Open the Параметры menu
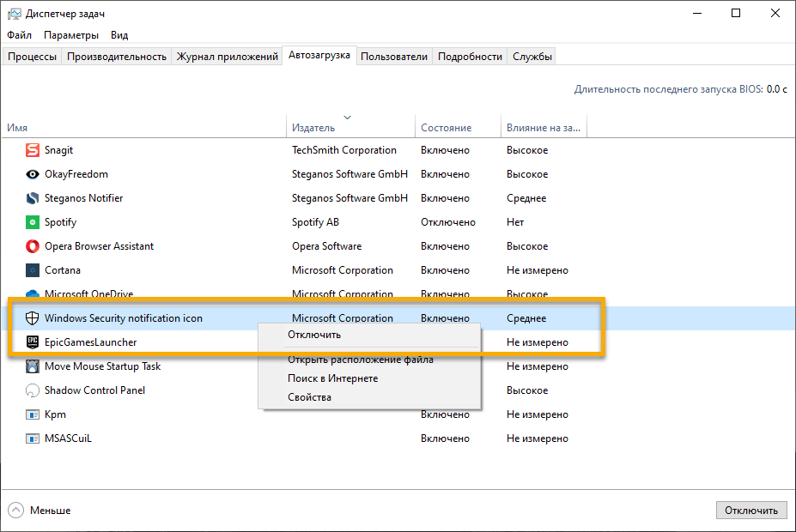Screen dimensions: 796x532 coord(71,35)
